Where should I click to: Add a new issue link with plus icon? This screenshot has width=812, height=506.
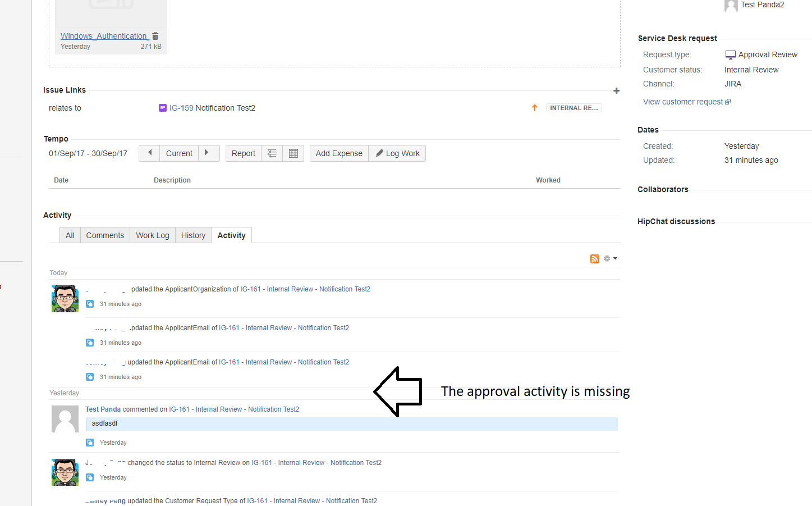point(616,90)
